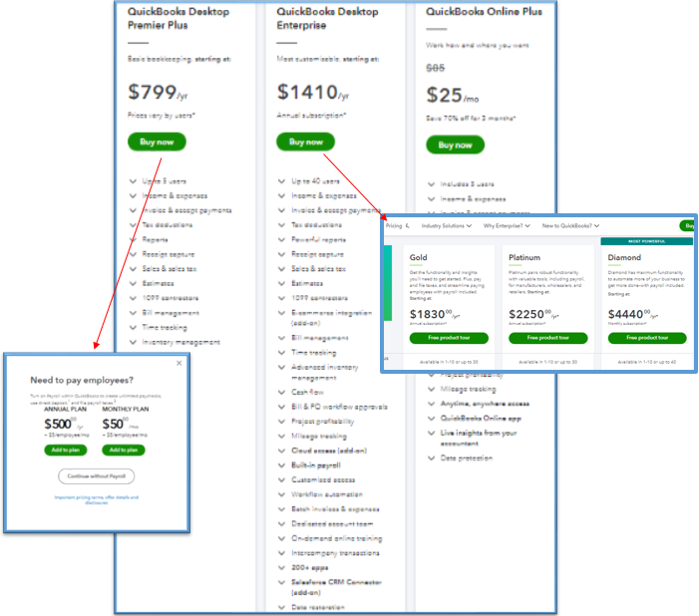Expand Cloud access (add-on) chevron

click(x=282, y=451)
